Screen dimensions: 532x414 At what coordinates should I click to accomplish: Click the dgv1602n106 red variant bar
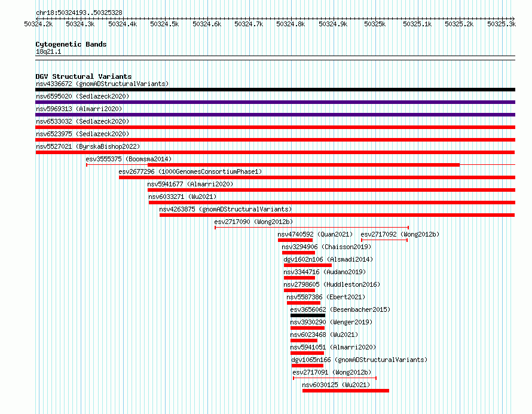pyautogui.click(x=308, y=265)
